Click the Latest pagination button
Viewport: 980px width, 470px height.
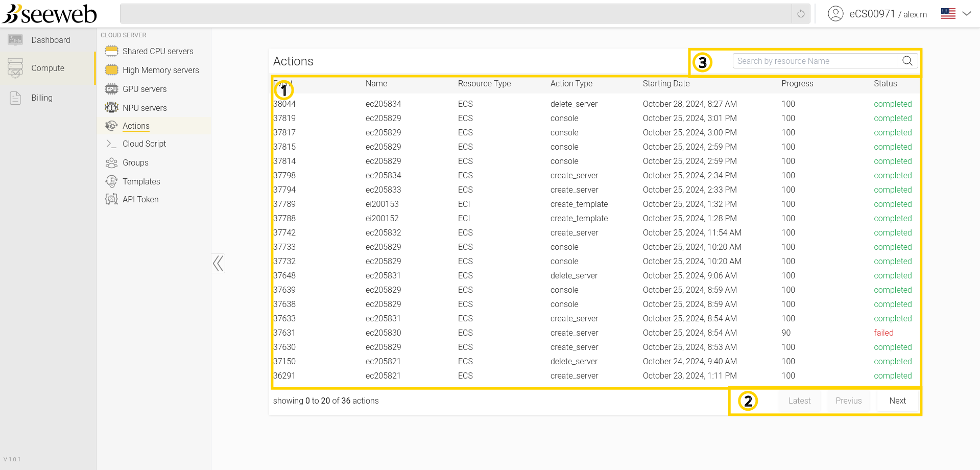(x=799, y=401)
